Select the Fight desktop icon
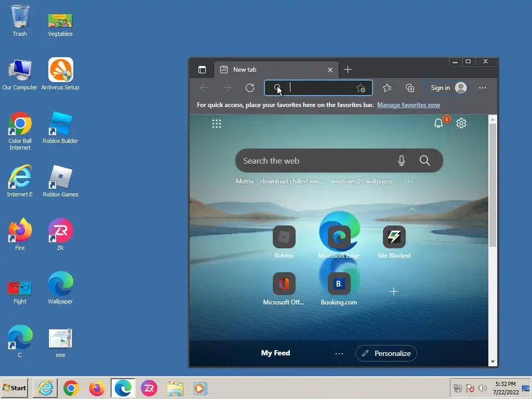Screen dimensions: 532x399 click(x=20, y=293)
